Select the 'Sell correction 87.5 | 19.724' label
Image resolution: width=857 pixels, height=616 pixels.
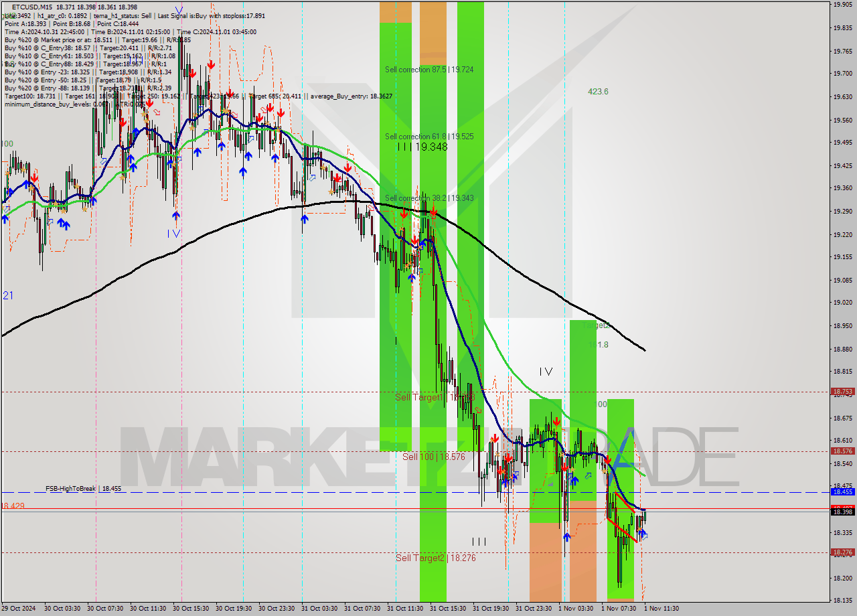tap(429, 70)
